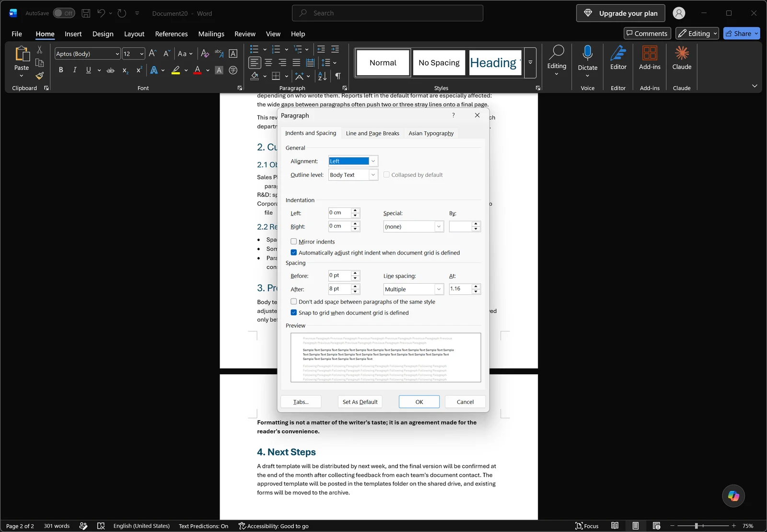The width and height of the screenshot is (767, 532).
Task: Check Don't add space between paragraphs
Action: [294, 301]
